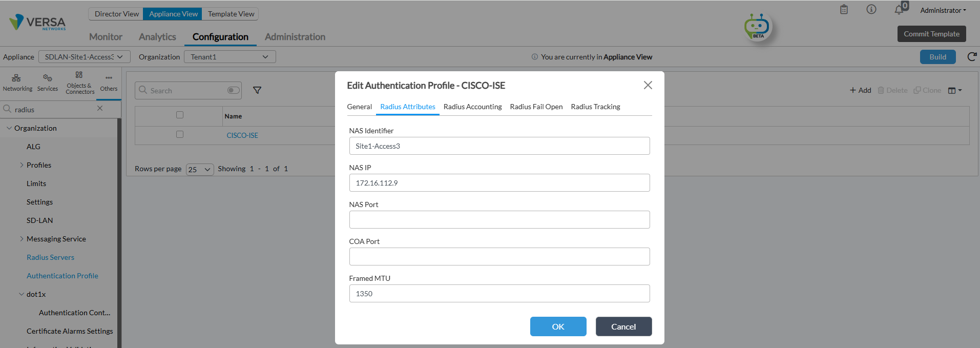The height and width of the screenshot is (348, 980).
Task: Check the select-all checkbox in header
Action: (x=180, y=115)
